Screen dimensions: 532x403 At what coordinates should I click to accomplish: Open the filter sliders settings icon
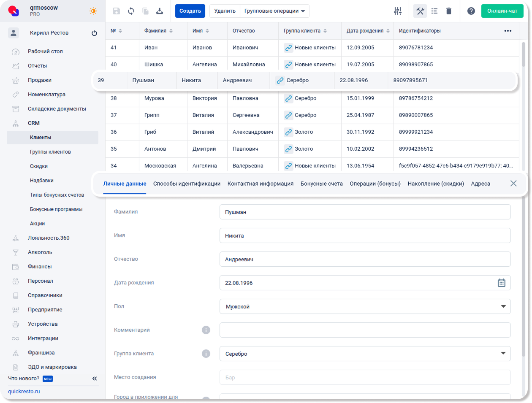click(x=398, y=11)
